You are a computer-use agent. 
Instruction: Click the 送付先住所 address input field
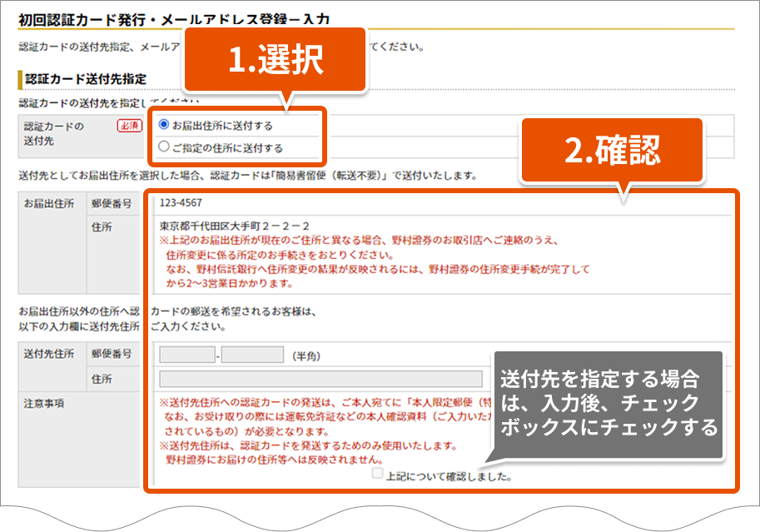coord(320,379)
